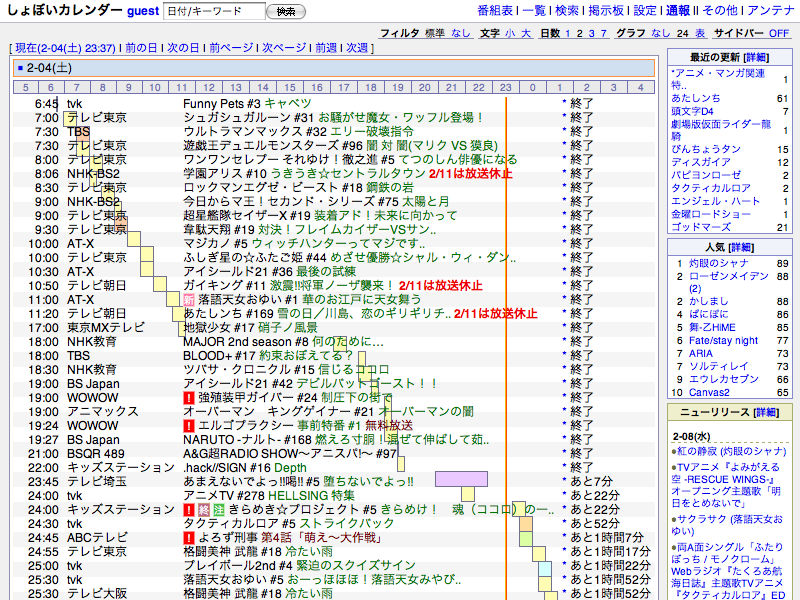Click the red exclamation icon beside よろず刑事

[189, 537]
